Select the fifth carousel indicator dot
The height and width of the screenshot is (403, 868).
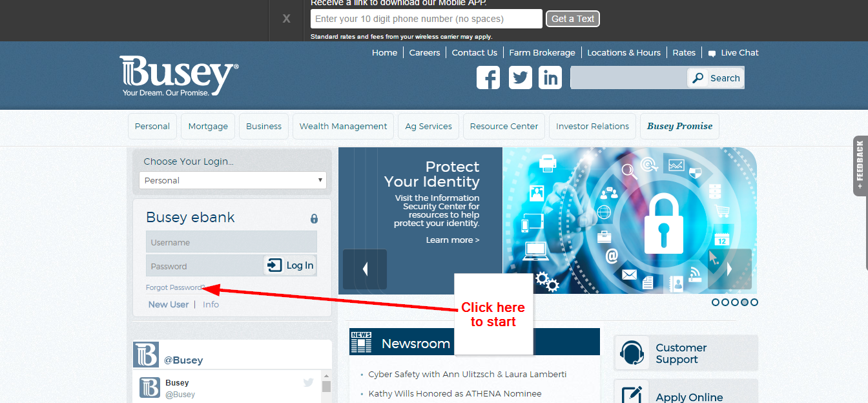[754, 302]
